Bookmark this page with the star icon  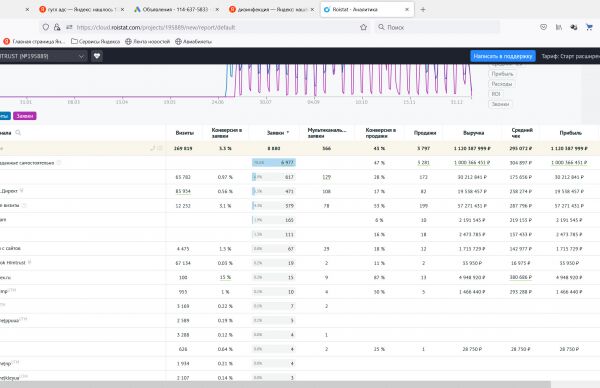(364, 27)
